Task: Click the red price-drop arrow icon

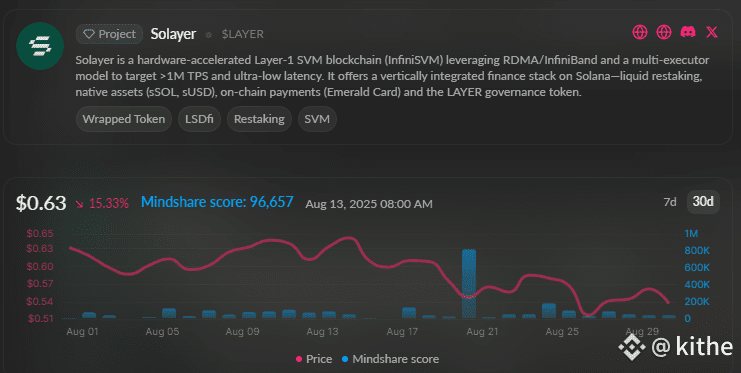Action: (x=79, y=204)
